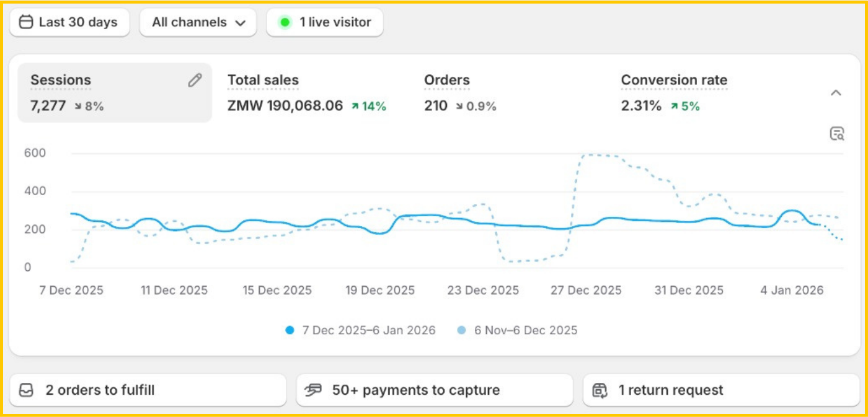Open the Last 30 days date picker

[69, 22]
